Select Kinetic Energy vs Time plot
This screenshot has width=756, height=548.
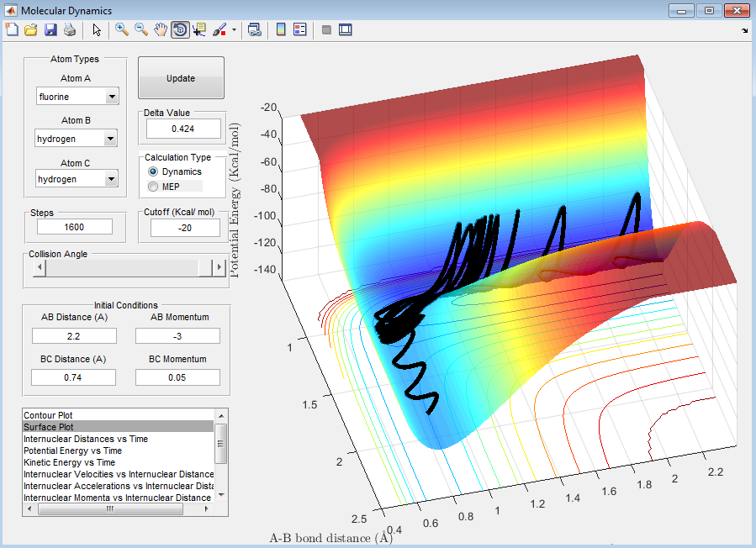[x=69, y=462]
